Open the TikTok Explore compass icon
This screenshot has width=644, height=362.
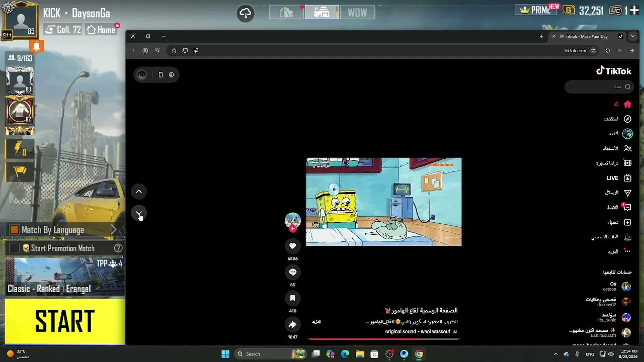[x=627, y=119]
